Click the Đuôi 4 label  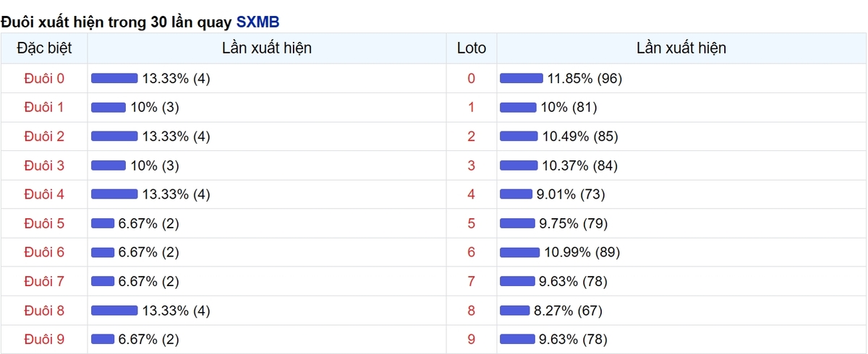[x=44, y=194]
